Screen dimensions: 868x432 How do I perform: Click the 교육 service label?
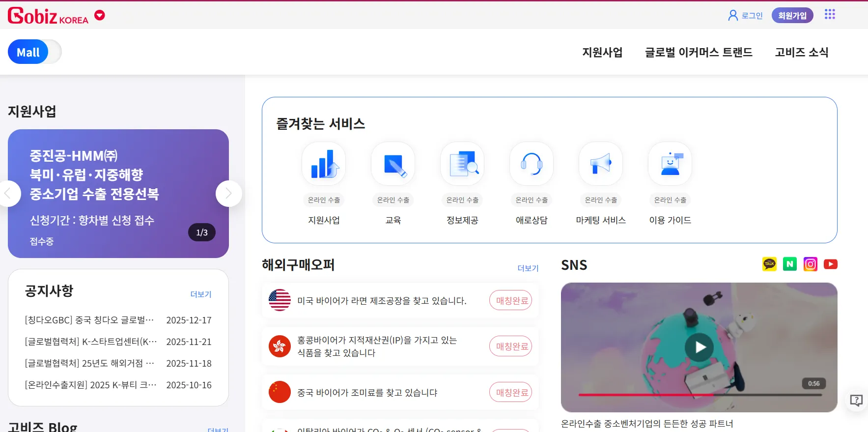click(393, 220)
